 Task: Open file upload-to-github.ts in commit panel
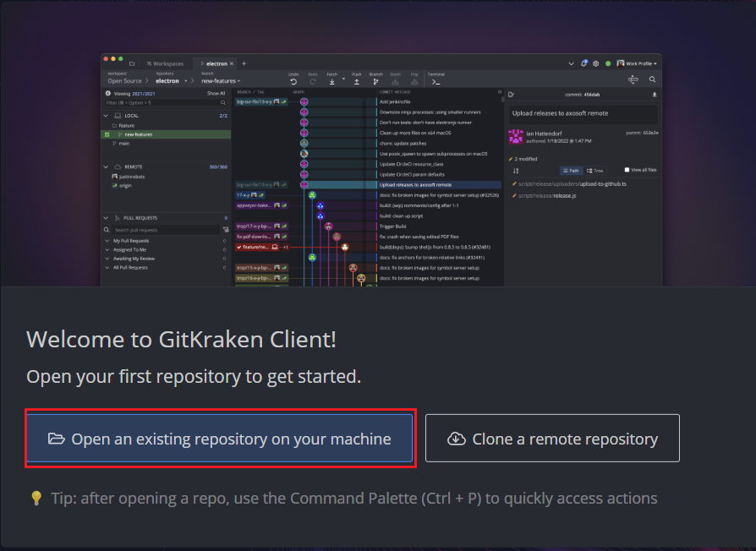click(x=572, y=183)
